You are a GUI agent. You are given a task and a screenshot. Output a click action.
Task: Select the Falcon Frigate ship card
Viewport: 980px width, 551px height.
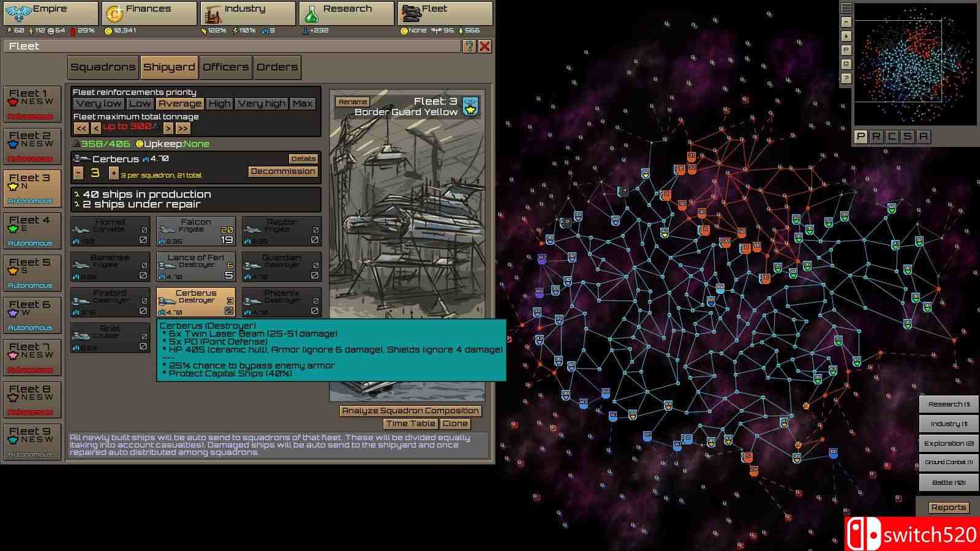tap(196, 232)
